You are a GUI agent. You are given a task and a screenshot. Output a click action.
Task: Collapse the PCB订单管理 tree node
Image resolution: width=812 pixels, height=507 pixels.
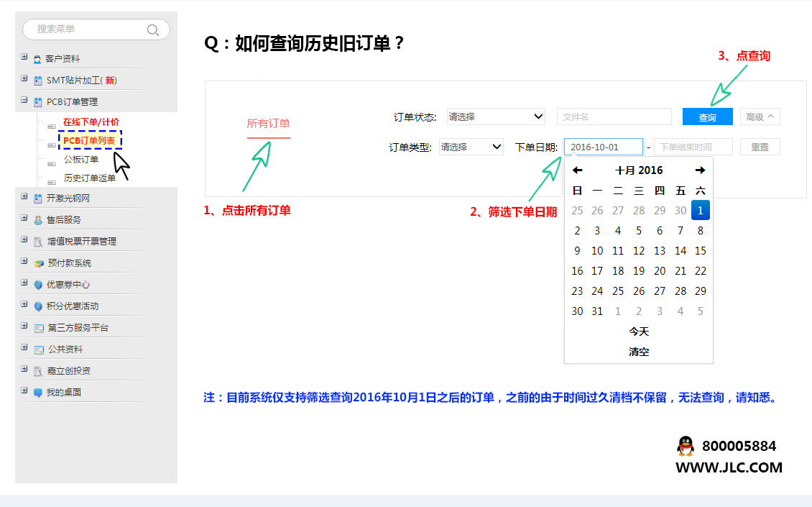[x=24, y=100]
